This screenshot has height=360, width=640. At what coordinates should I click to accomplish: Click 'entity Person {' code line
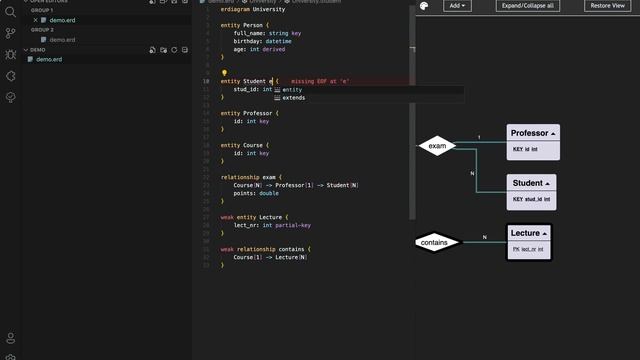point(244,25)
